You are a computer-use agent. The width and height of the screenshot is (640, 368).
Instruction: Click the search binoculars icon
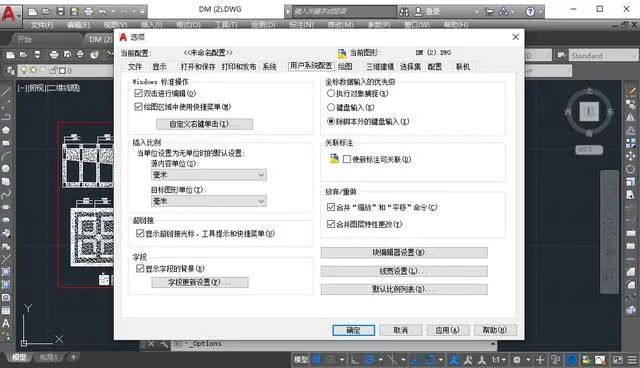point(404,12)
